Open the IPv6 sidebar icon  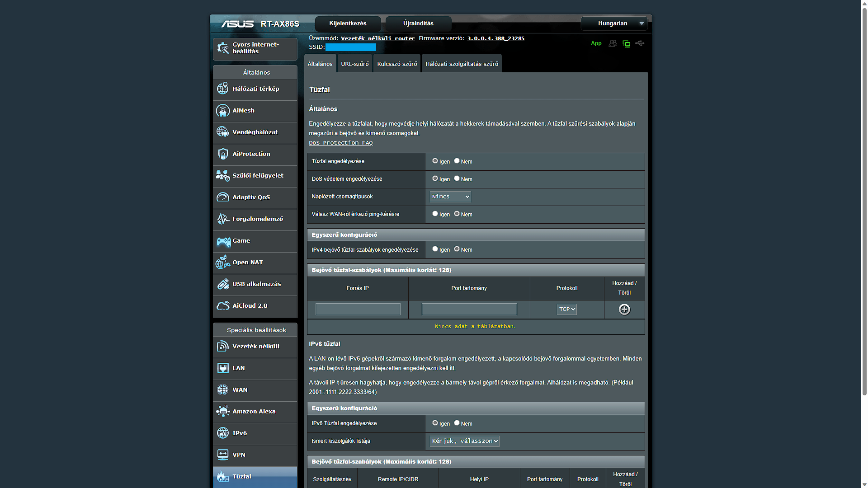pos(222,433)
